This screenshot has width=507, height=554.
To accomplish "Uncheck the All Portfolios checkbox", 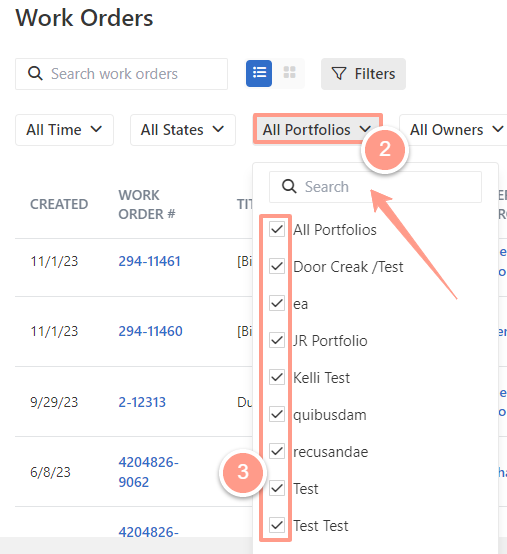I will click(x=277, y=229).
